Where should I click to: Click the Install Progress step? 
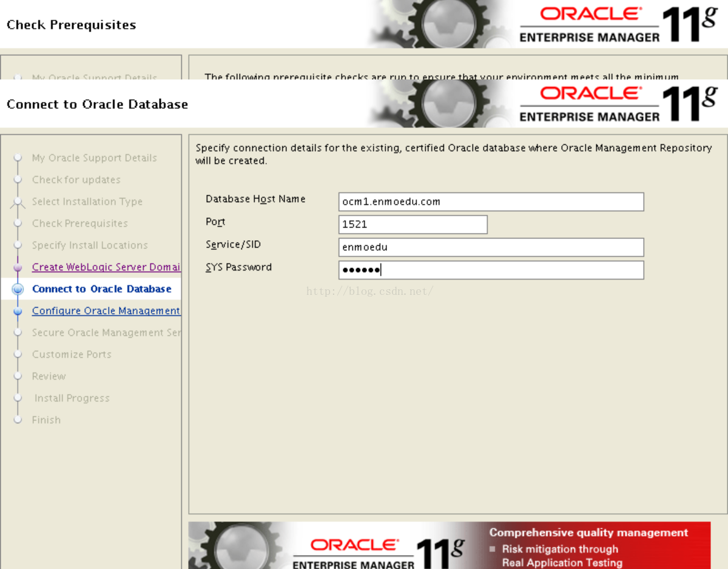pos(72,398)
